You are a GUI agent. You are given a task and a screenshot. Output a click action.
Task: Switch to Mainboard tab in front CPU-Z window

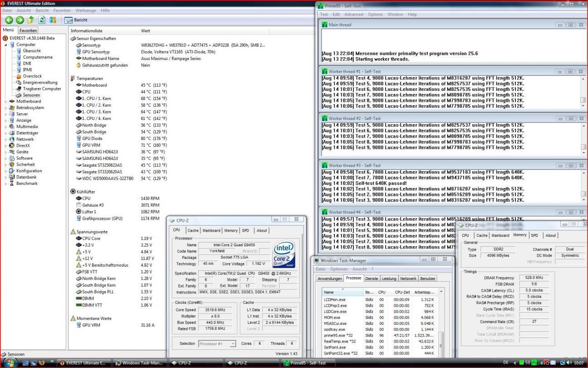tap(211, 231)
